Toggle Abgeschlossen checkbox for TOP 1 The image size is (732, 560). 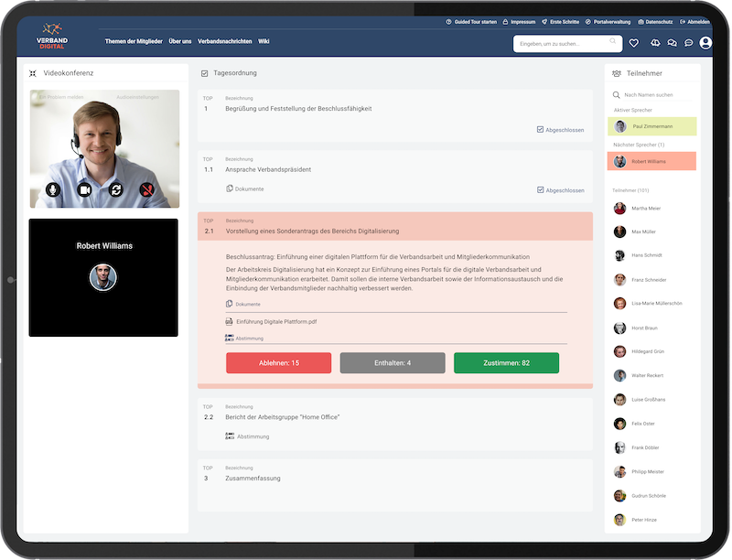[x=541, y=130]
